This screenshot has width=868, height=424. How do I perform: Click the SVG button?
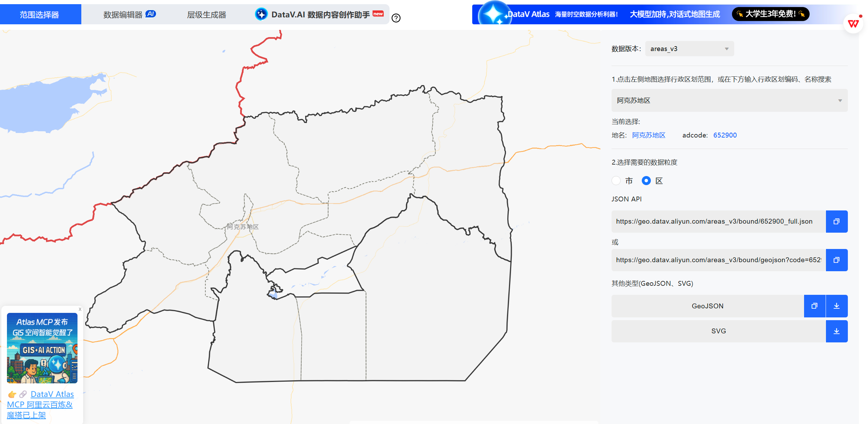tap(719, 331)
